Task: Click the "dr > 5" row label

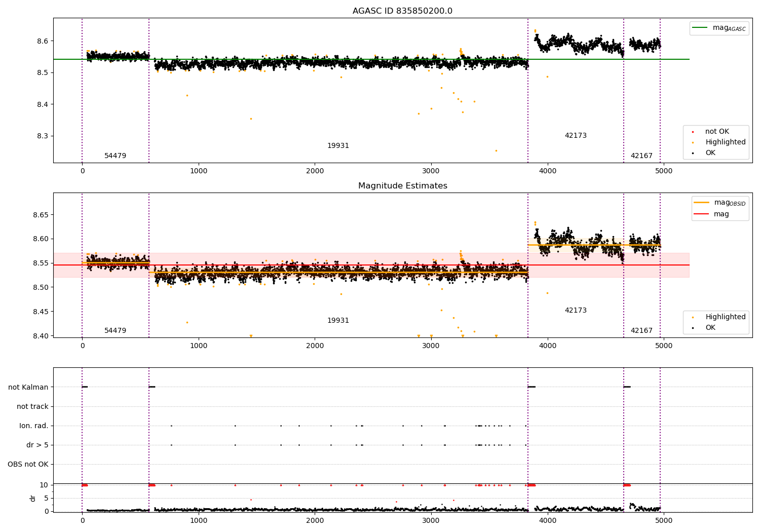Action: pos(37,445)
